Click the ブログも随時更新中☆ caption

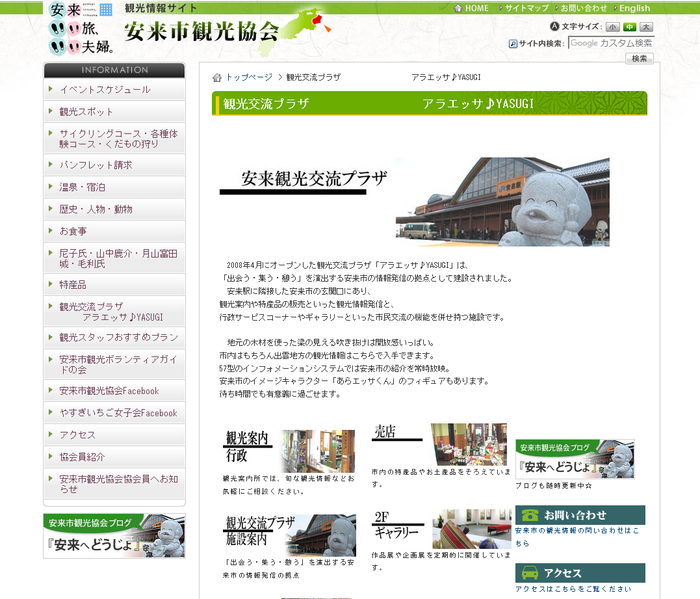pos(554,486)
